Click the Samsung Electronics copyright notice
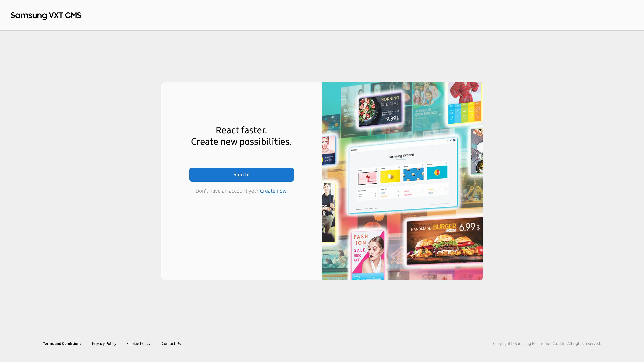Viewport: 644px width, 362px height. (x=547, y=344)
